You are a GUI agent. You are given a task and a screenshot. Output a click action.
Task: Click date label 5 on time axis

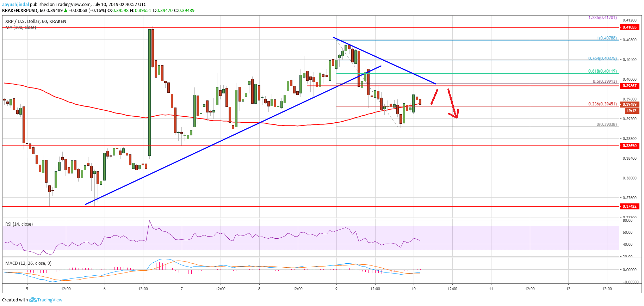click(x=27, y=289)
